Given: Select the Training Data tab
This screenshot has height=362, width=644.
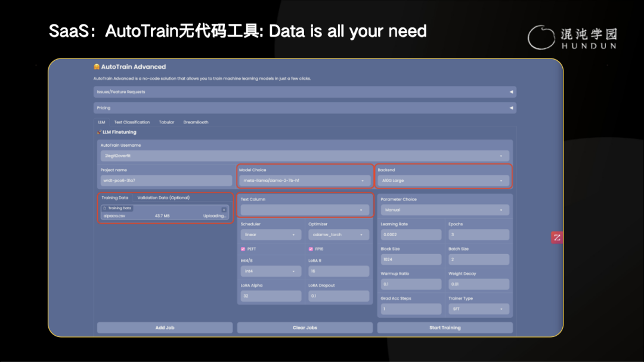Looking at the screenshot, I should 114,197.
